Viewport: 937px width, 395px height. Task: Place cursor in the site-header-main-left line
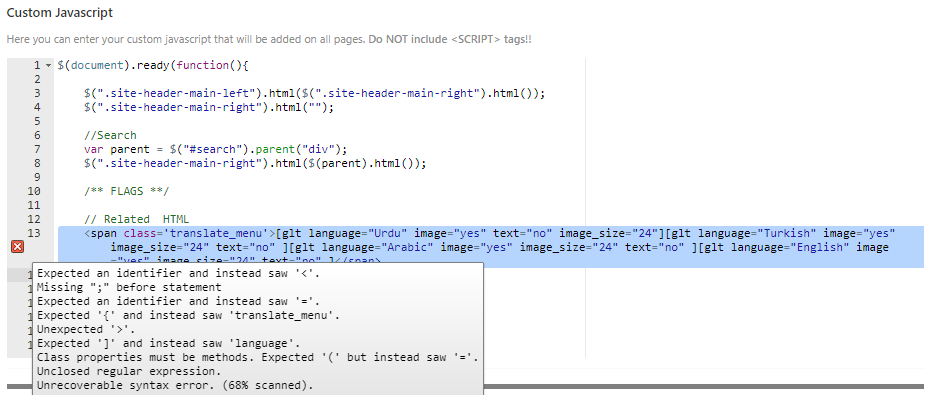314,93
